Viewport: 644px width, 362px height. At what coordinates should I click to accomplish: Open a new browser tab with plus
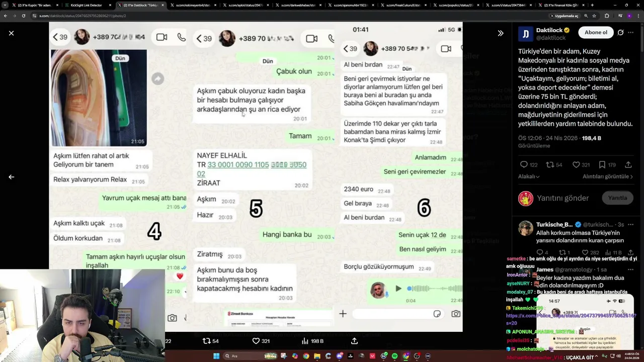coord(592,5)
